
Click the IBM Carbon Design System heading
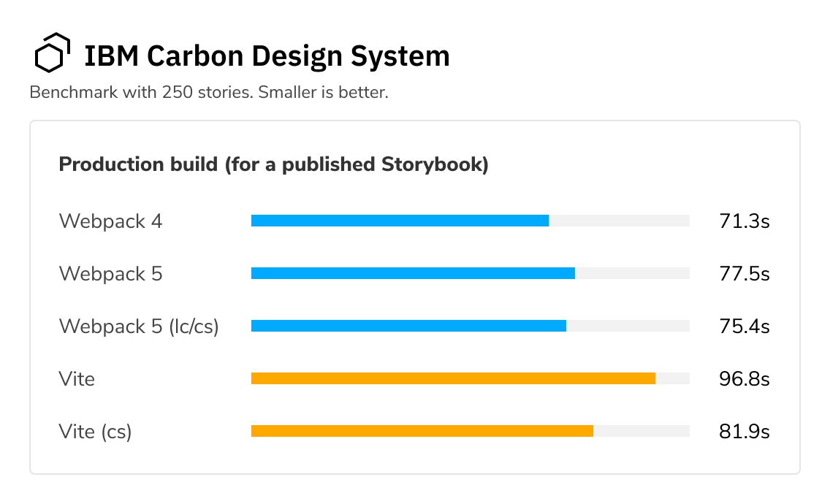267,56
